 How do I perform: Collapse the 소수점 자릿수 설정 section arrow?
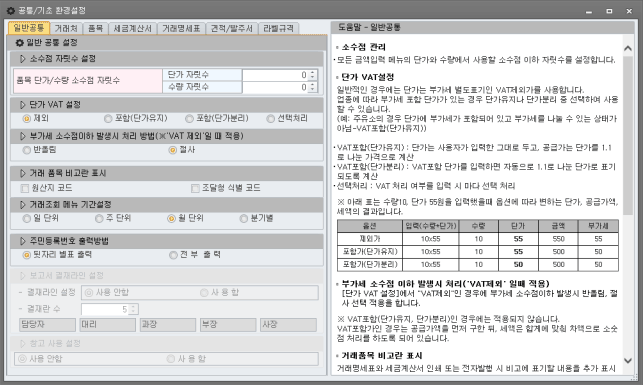click(x=23, y=59)
